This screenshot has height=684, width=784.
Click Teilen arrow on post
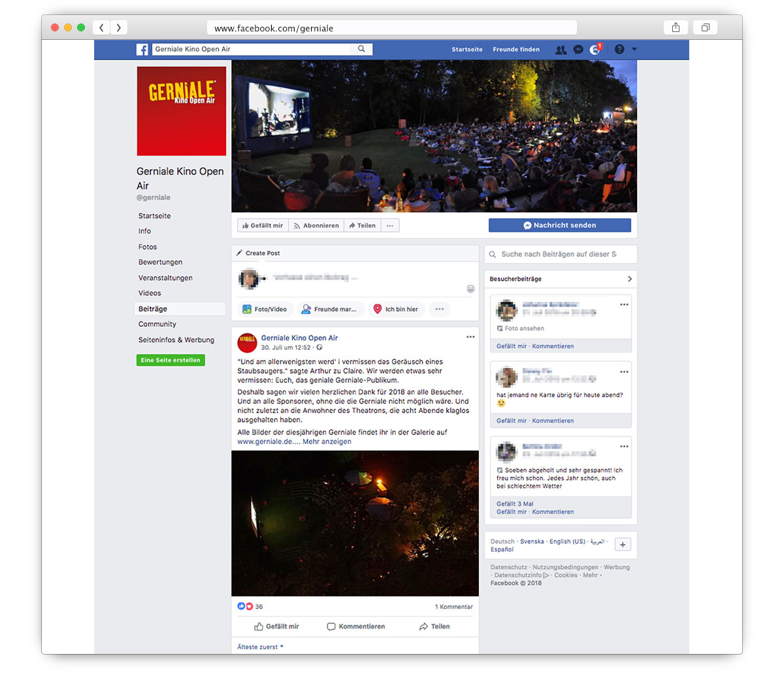tap(434, 627)
